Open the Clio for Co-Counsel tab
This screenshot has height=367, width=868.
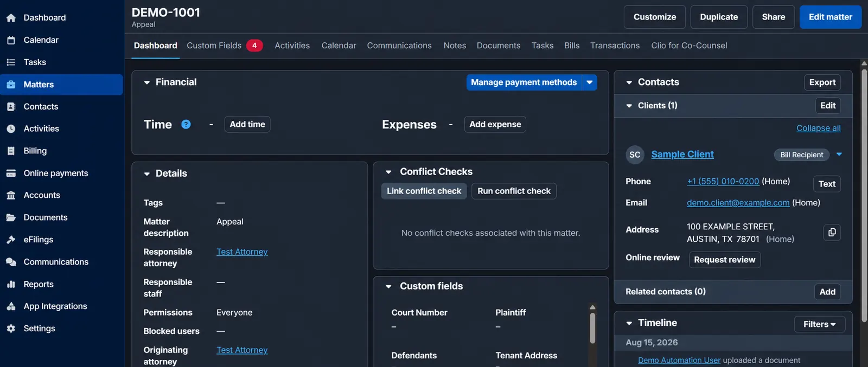pos(689,46)
